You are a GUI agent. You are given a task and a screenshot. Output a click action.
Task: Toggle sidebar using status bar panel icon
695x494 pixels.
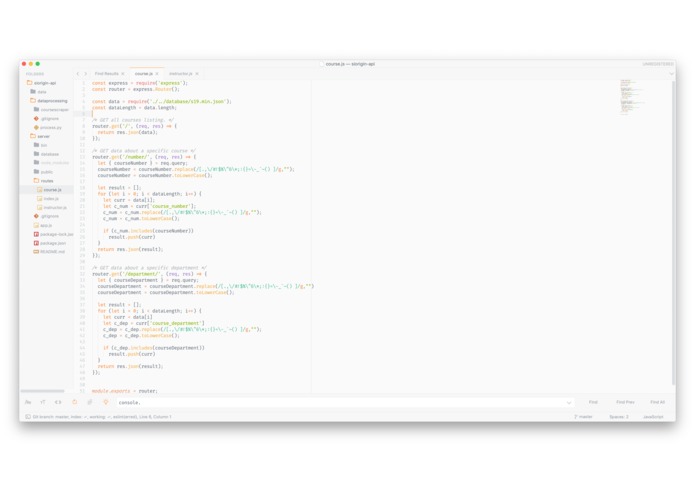pyautogui.click(x=28, y=416)
